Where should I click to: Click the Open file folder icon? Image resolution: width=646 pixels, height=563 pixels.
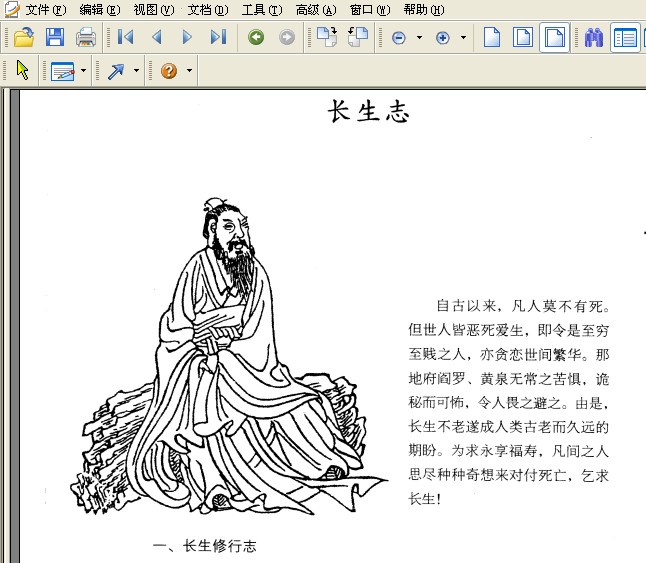tap(23, 37)
